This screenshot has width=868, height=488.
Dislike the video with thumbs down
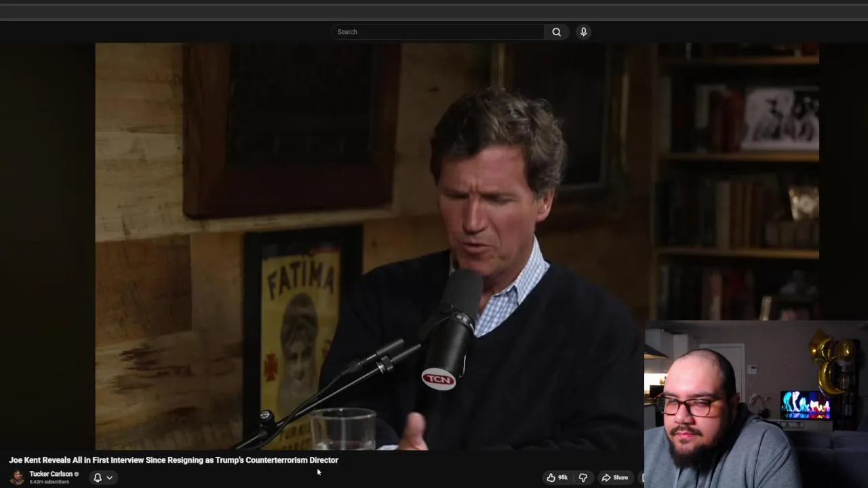point(583,478)
